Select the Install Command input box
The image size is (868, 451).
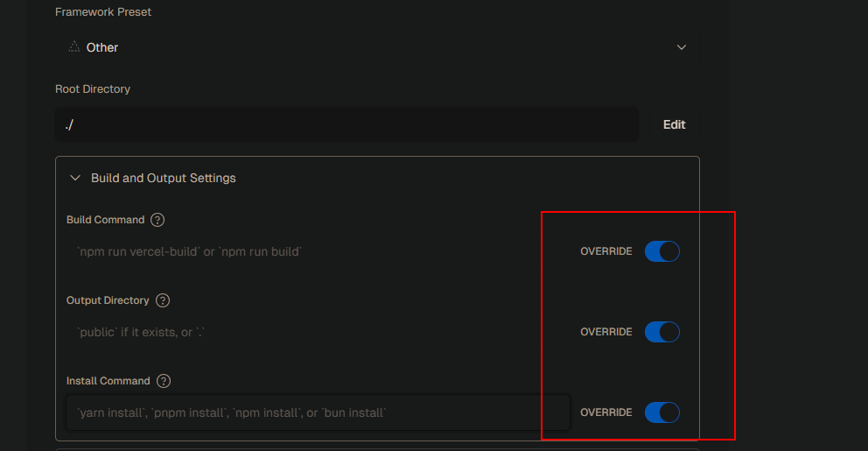point(317,412)
